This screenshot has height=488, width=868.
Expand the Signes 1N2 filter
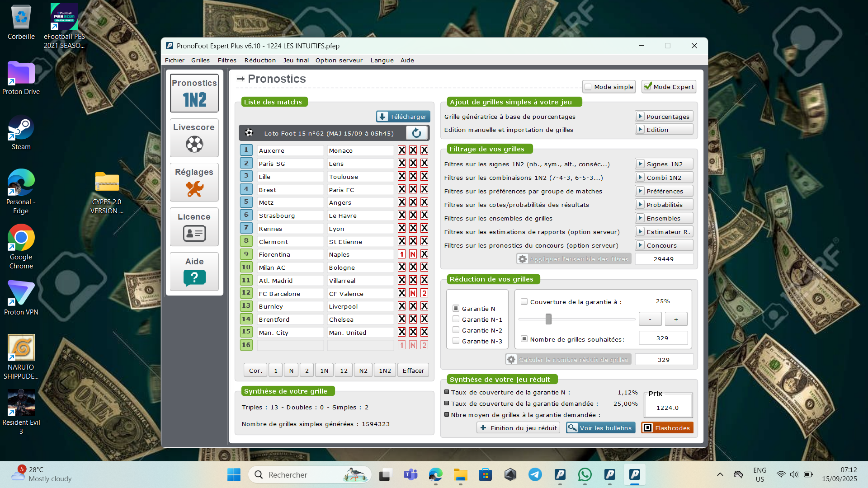pos(664,164)
